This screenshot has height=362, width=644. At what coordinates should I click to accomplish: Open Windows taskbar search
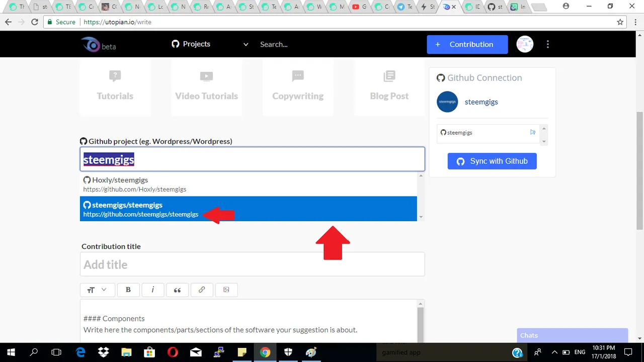tap(34, 352)
